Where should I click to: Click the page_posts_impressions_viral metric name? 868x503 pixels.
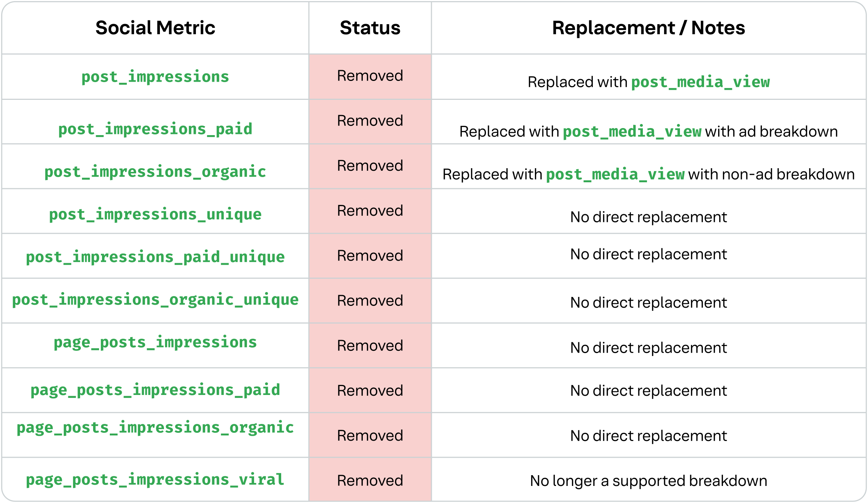[155, 480]
